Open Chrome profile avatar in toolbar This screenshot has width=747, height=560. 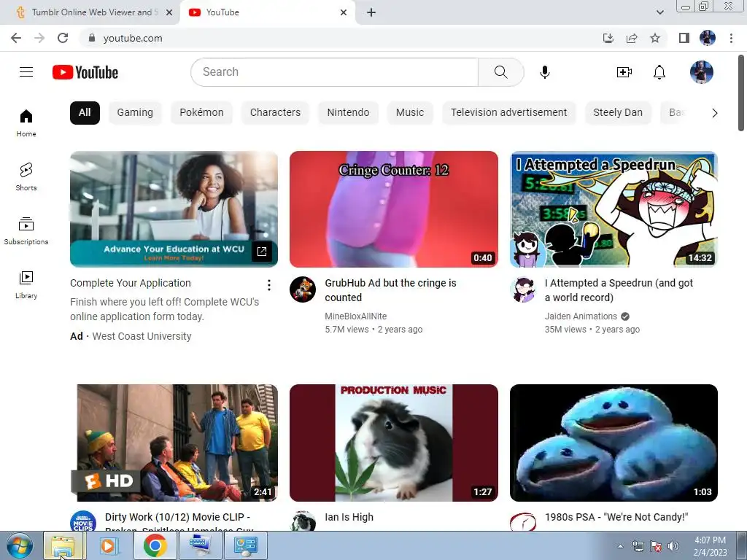coord(708,38)
